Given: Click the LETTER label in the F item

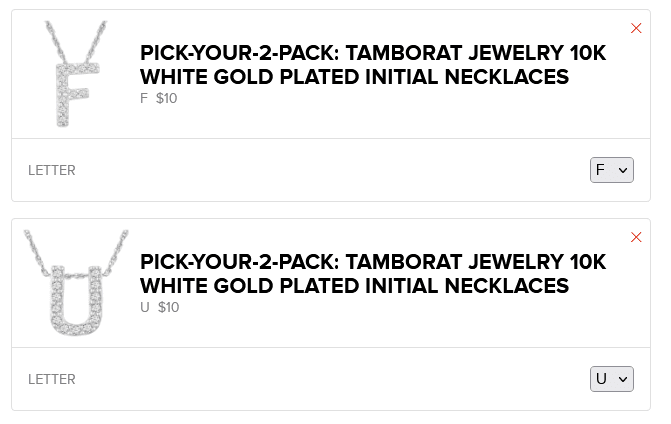Looking at the screenshot, I should pos(52,171).
